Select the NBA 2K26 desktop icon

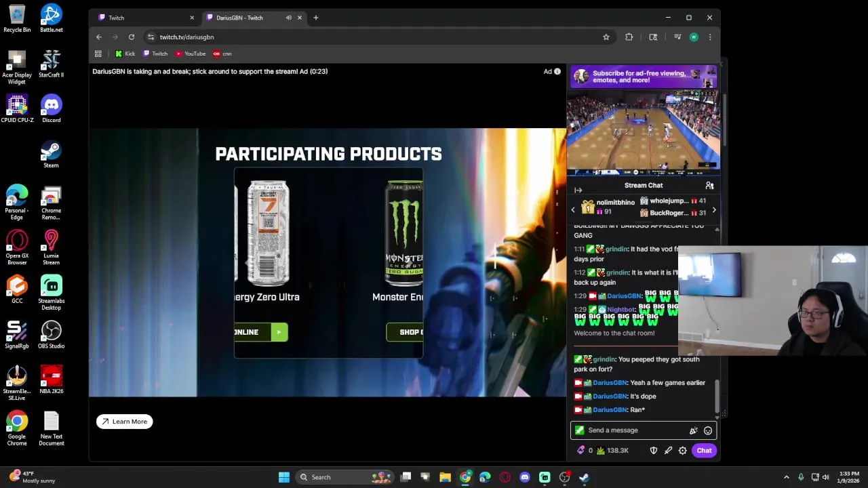[x=51, y=380]
